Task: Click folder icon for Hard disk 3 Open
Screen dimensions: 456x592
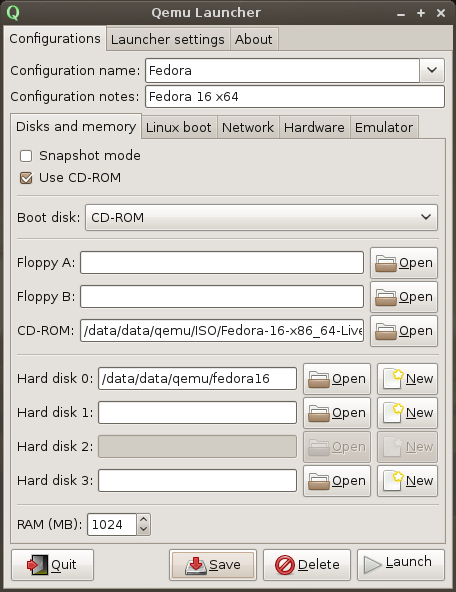Action: click(x=319, y=481)
